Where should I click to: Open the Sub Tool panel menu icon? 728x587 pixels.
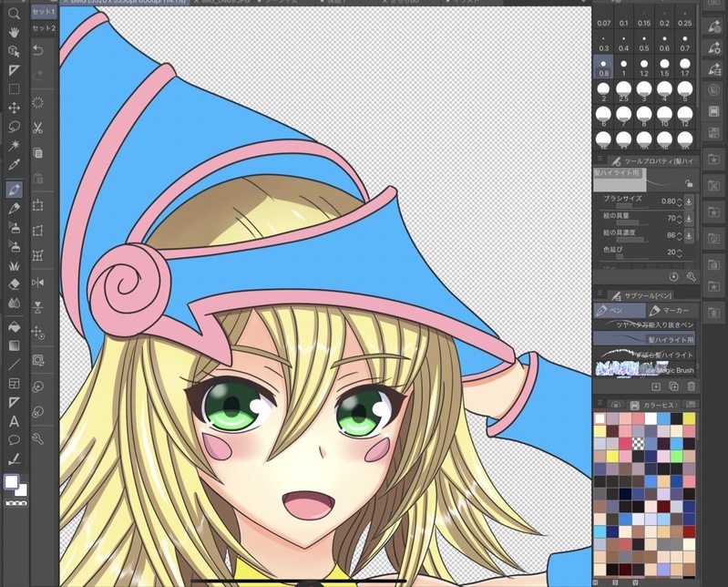600,293
